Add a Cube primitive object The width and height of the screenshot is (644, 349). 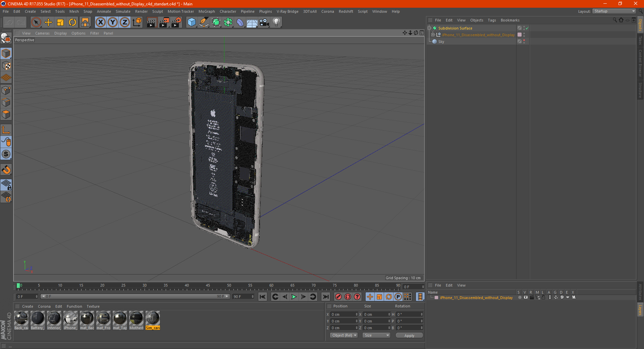(192, 22)
